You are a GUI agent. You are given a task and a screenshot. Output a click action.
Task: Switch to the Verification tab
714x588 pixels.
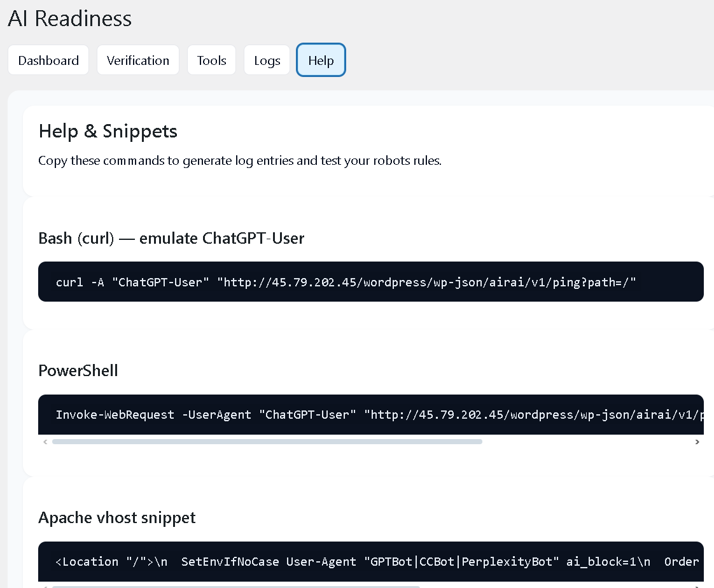click(138, 60)
